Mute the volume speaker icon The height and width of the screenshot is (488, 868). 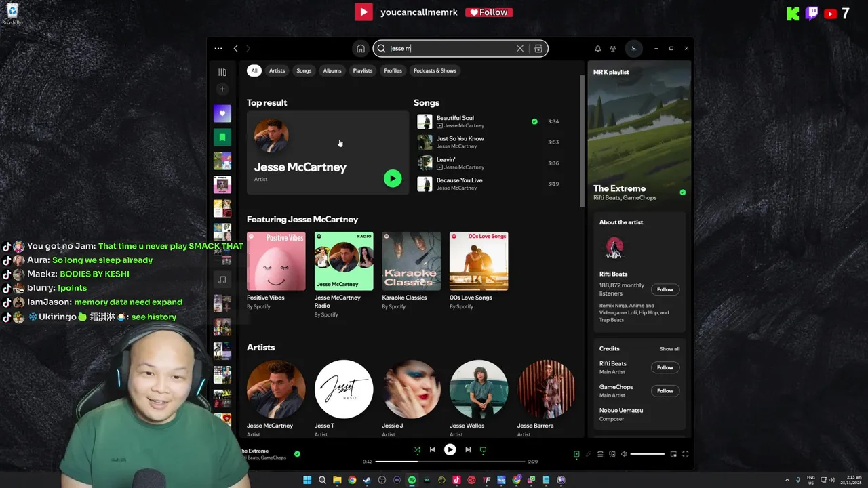pyautogui.click(x=624, y=454)
